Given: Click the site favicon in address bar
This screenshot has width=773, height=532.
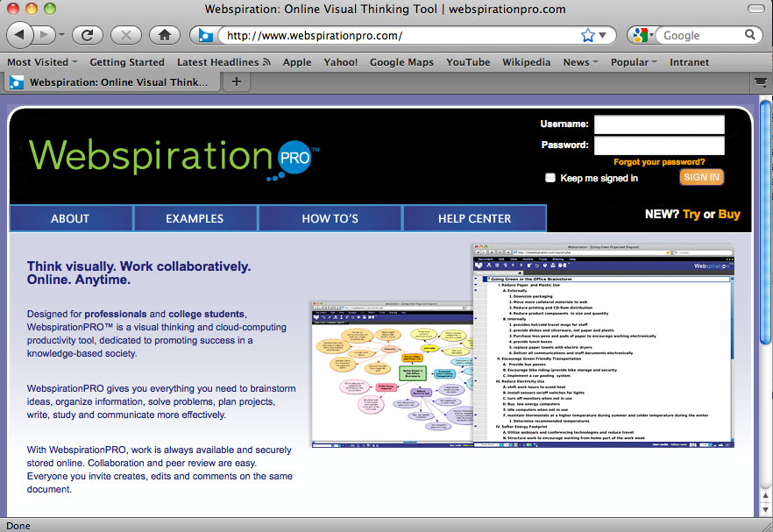Looking at the screenshot, I should (x=206, y=36).
